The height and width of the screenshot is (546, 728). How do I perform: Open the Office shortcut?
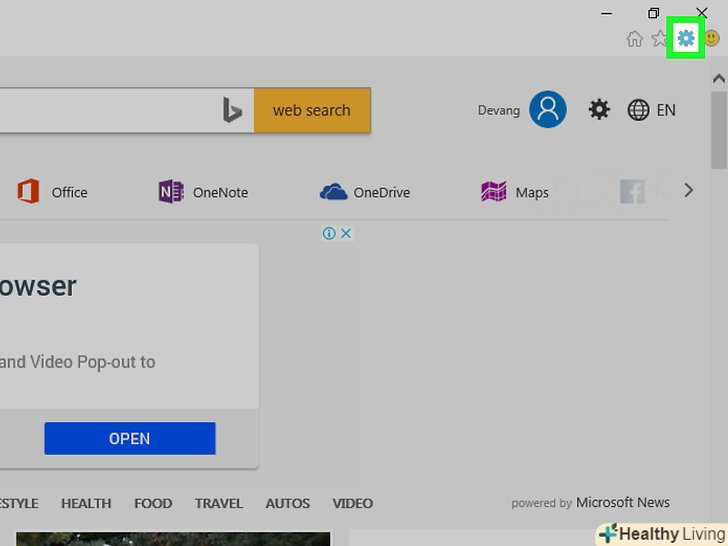coord(52,192)
